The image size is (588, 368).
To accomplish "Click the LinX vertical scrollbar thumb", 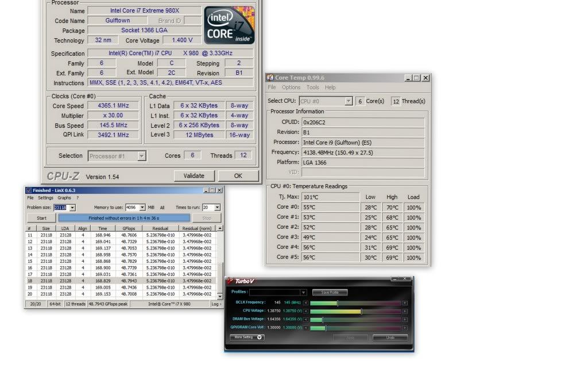I will [220, 278].
